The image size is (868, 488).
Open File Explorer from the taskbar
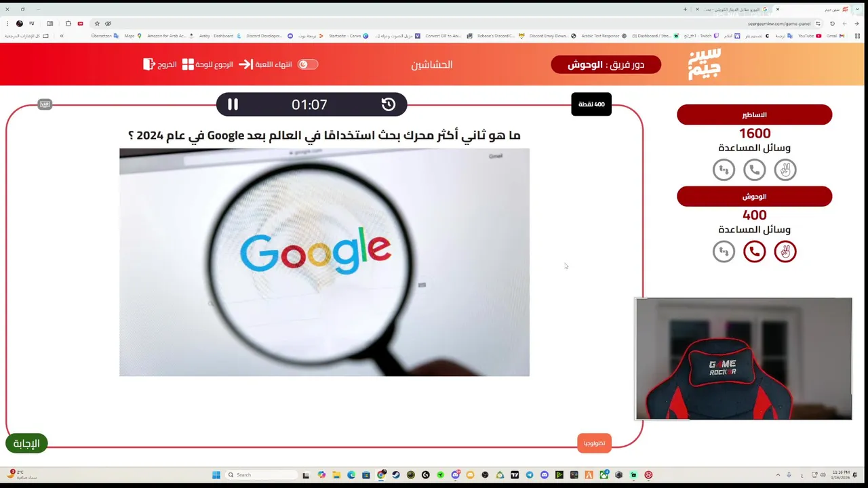pos(336,474)
